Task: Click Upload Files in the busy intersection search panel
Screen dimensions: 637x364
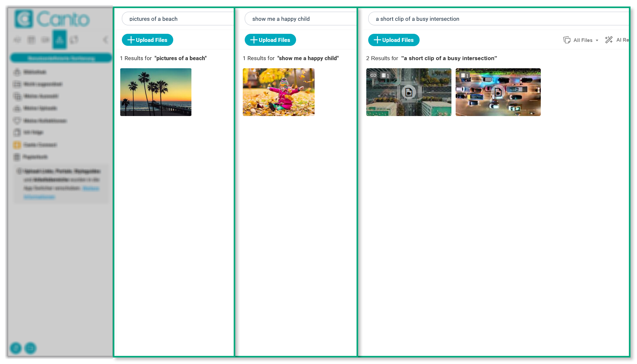Action: pos(394,40)
